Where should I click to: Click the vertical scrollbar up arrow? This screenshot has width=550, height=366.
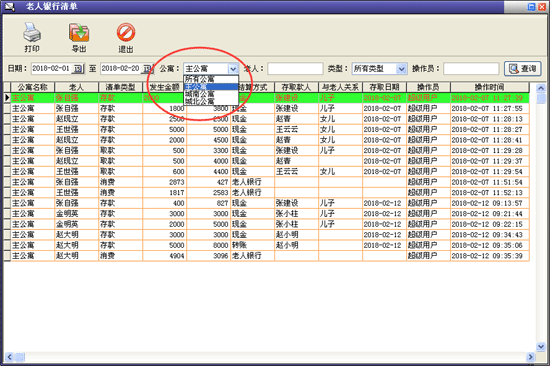[541, 88]
